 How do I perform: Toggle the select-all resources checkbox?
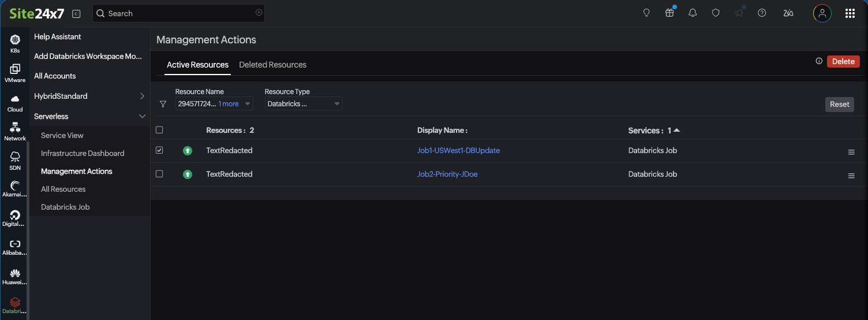[159, 130]
